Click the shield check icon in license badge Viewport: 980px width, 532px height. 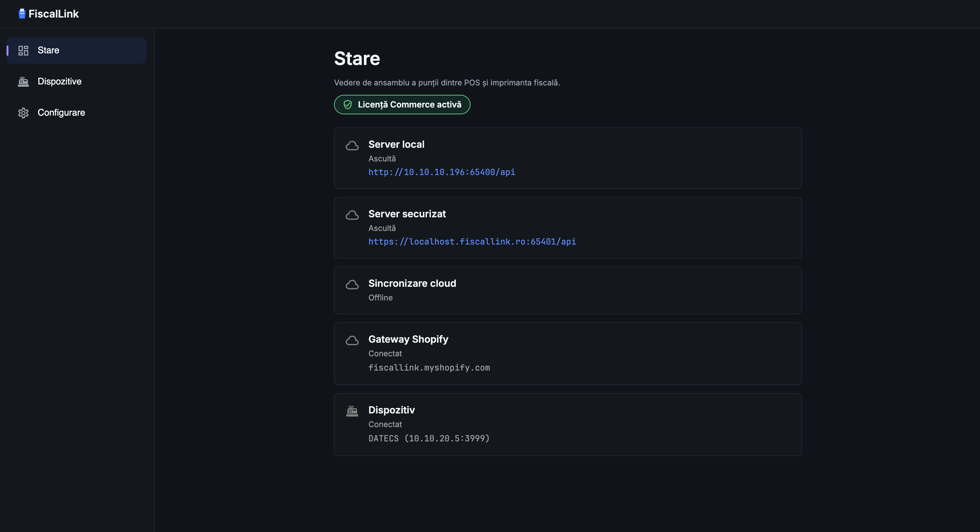(x=347, y=105)
